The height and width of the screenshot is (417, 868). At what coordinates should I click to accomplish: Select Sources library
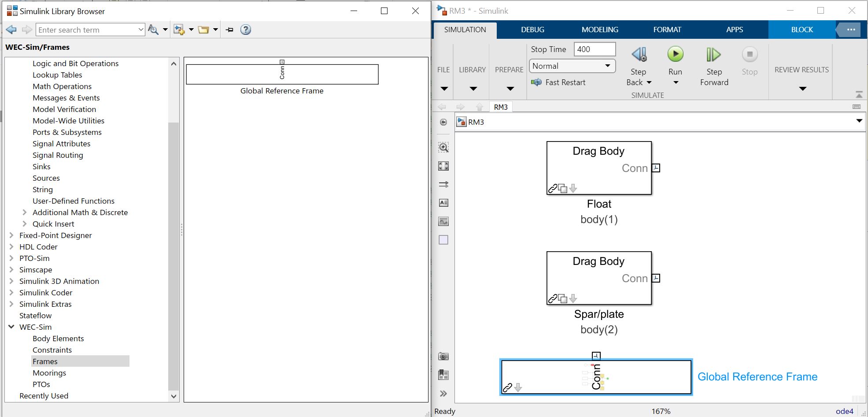[46, 178]
